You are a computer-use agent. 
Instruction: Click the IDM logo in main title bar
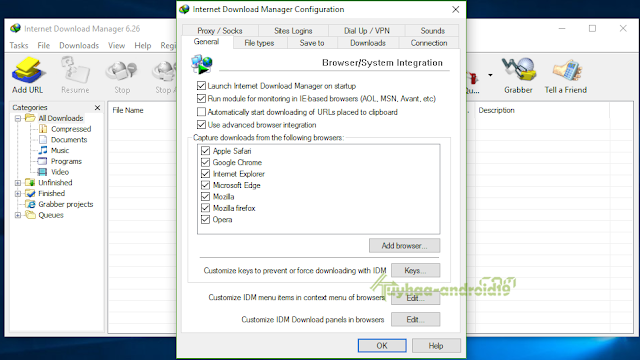[16, 29]
